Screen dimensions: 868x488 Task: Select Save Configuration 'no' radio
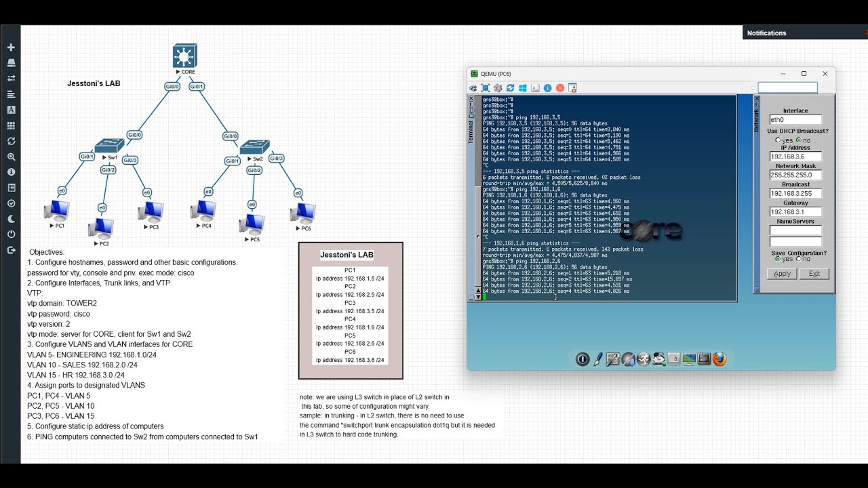(799, 259)
